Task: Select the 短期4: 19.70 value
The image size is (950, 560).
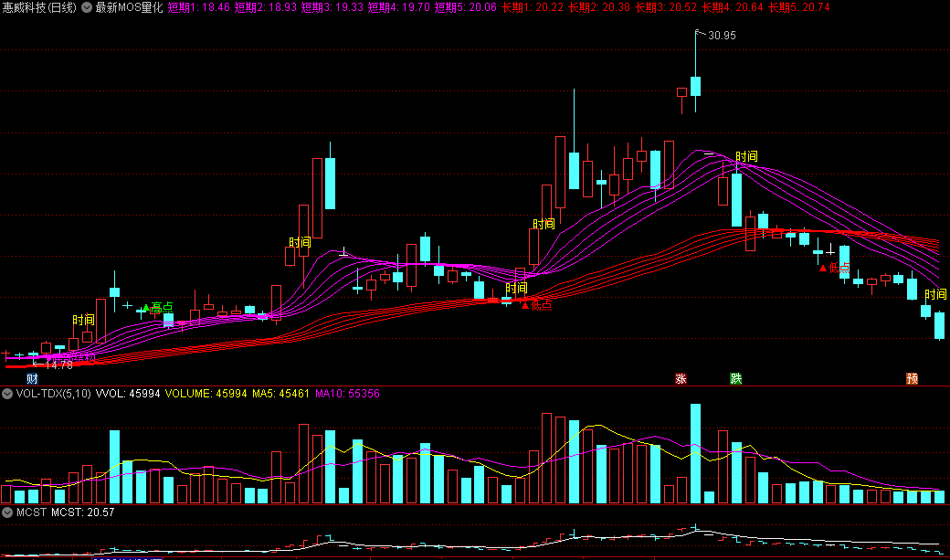Action: tap(399, 8)
